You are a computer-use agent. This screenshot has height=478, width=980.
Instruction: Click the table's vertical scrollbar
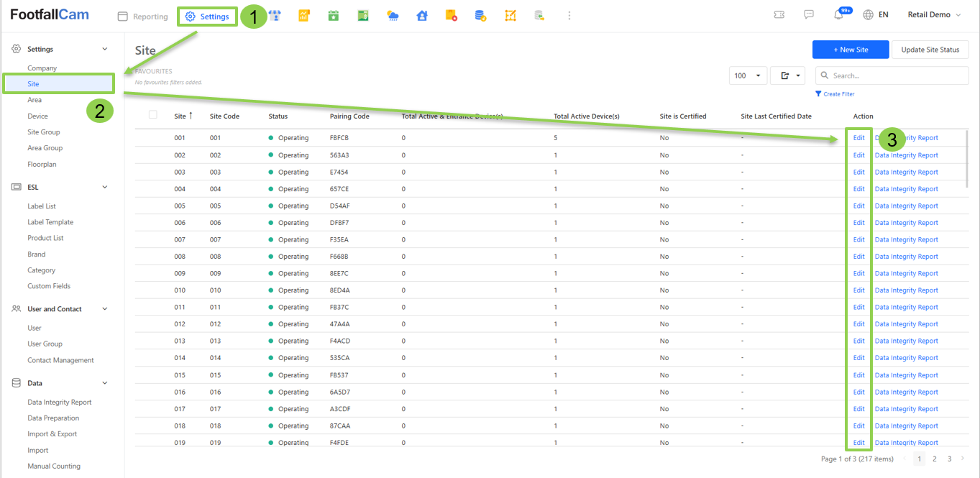click(x=968, y=158)
